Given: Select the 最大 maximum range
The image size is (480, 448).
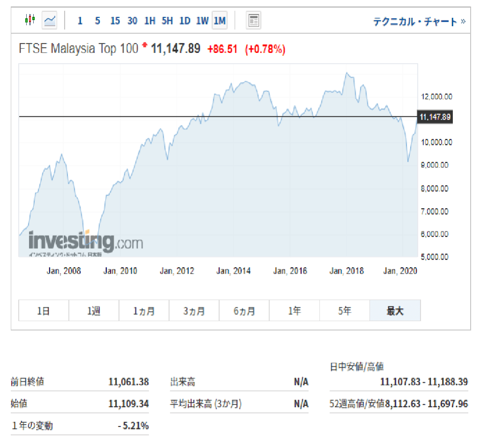Looking at the screenshot, I should click(x=395, y=311).
